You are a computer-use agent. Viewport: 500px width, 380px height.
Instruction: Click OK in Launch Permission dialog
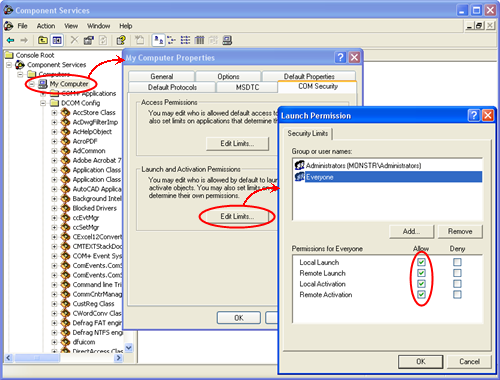pos(421,361)
